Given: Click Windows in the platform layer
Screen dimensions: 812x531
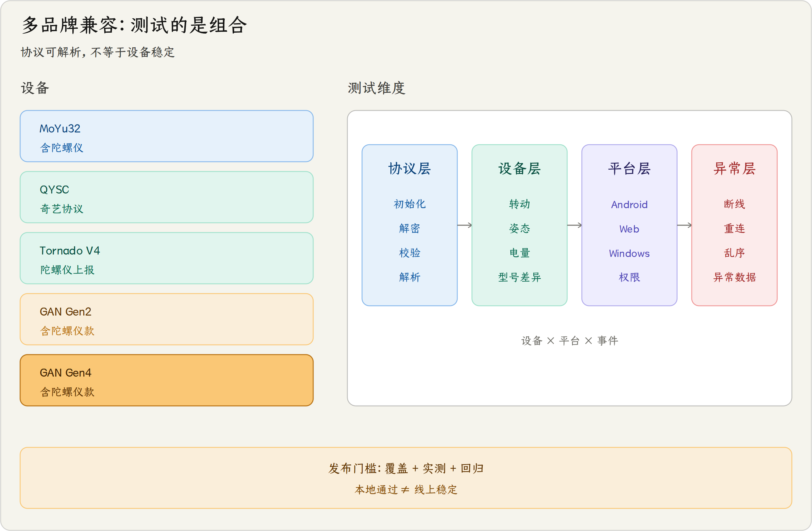Looking at the screenshot, I should pos(629,253).
